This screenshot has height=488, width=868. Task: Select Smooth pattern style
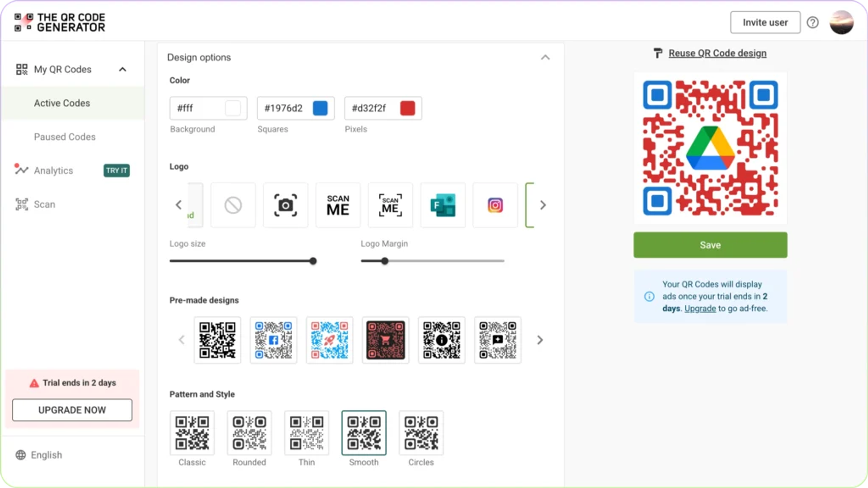click(364, 433)
